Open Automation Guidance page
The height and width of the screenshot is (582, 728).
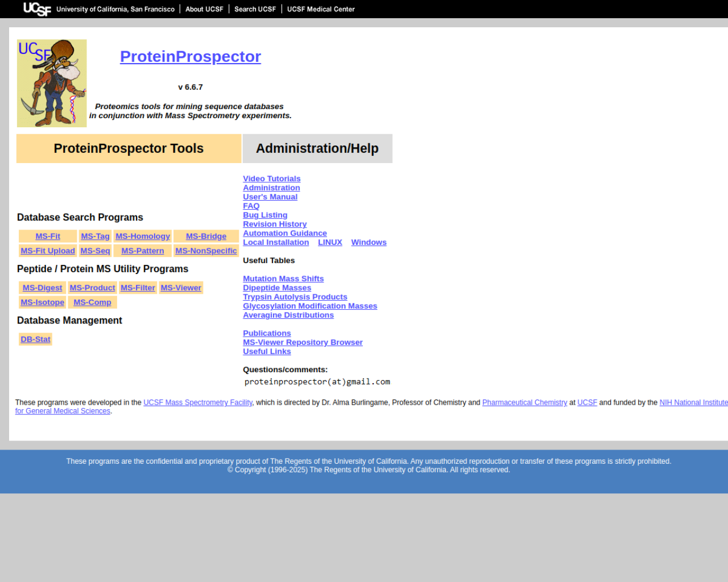pos(285,233)
